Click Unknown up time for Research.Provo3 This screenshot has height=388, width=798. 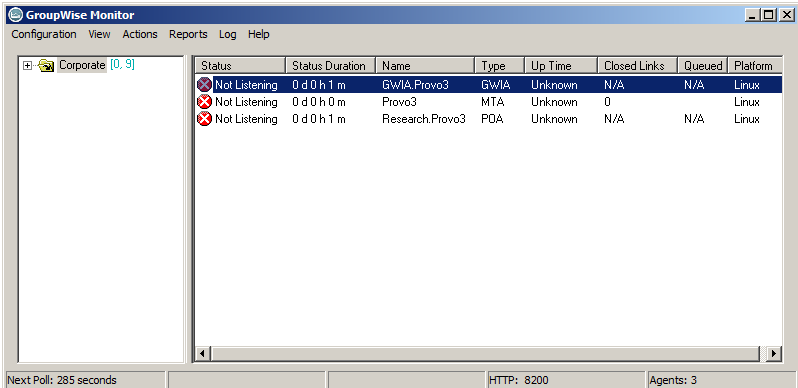(x=554, y=119)
